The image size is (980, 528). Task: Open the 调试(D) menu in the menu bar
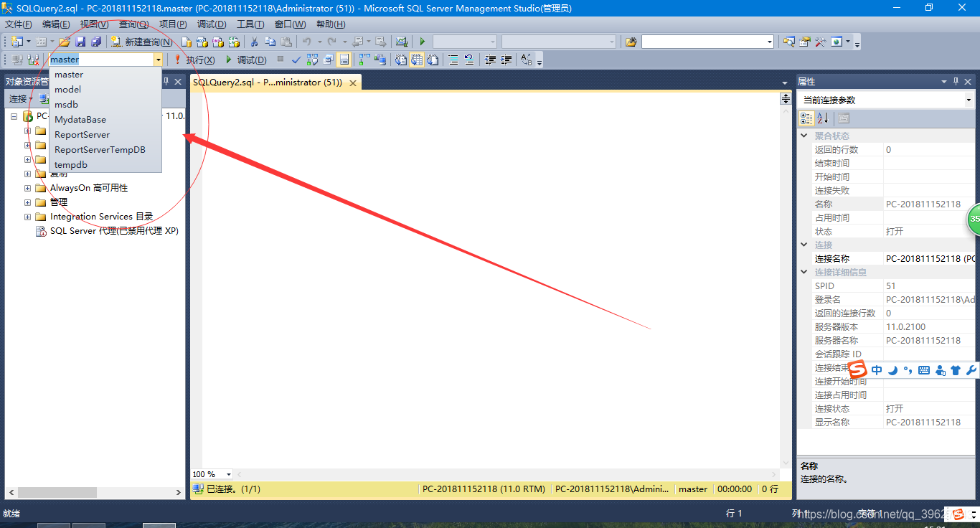212,24
